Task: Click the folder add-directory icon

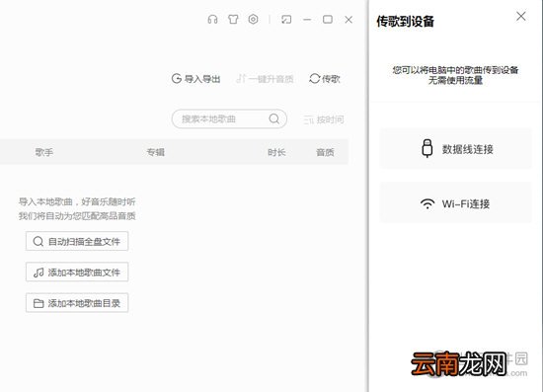Action: [39, 303]
